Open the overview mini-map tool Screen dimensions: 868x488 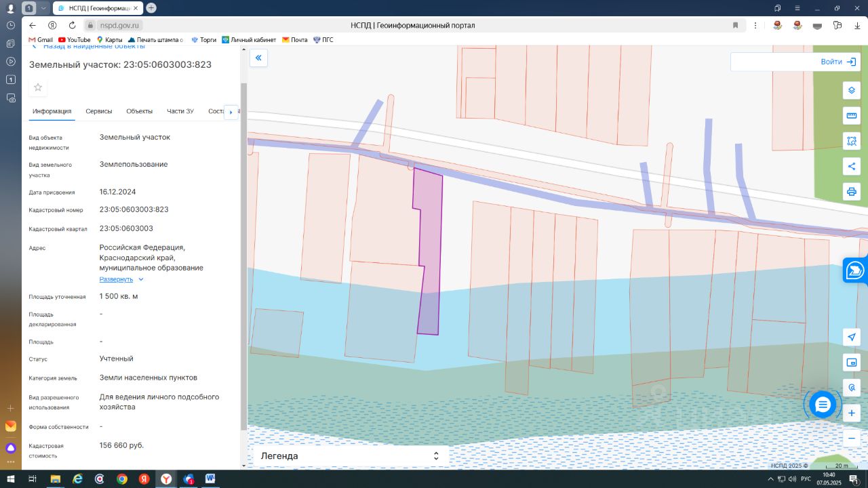(852, 362)
